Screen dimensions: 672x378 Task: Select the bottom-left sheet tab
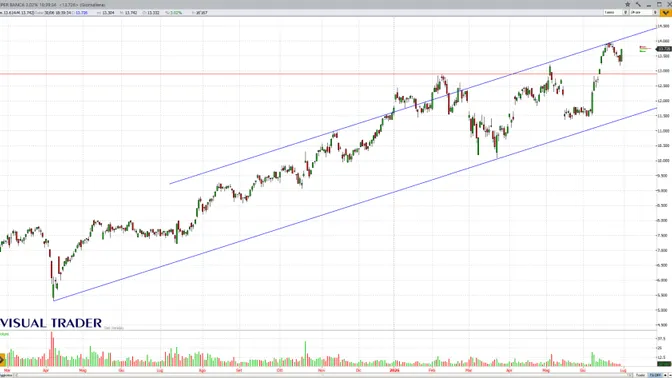6,375
